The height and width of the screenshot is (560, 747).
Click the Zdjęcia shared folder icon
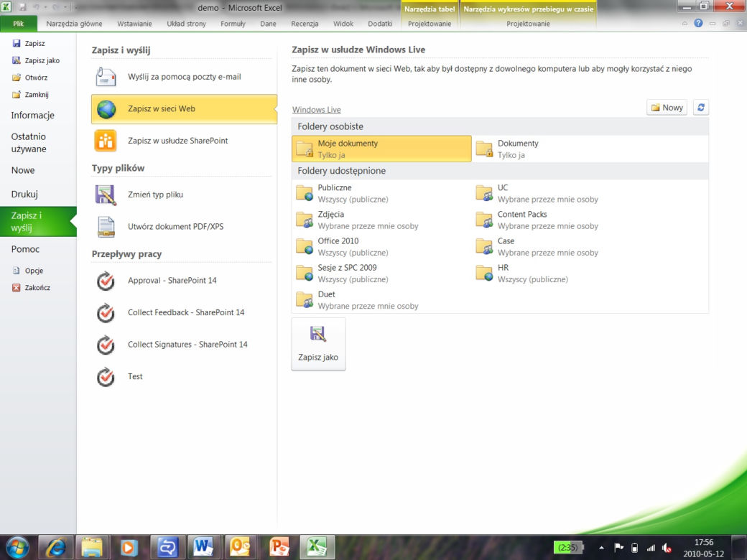click(305, 220)
